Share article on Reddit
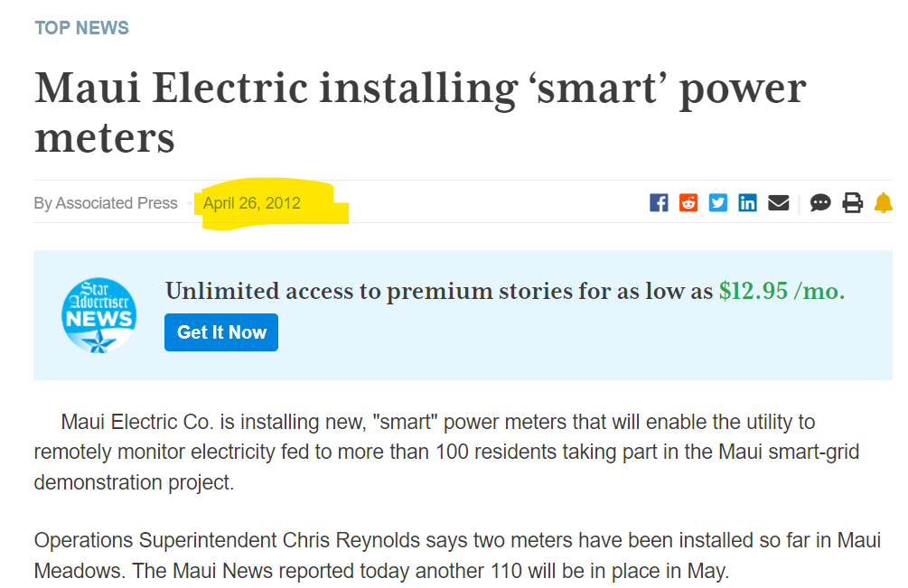 pos(688,203)
